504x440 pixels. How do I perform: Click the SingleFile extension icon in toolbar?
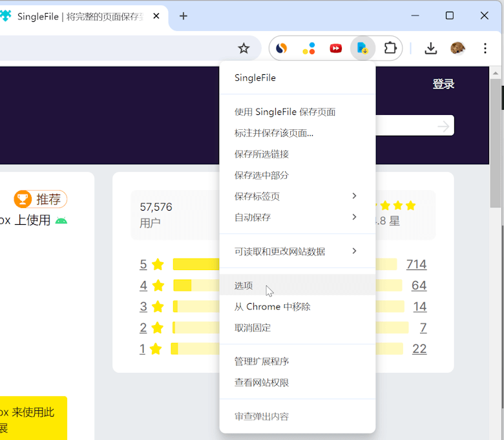362,48
